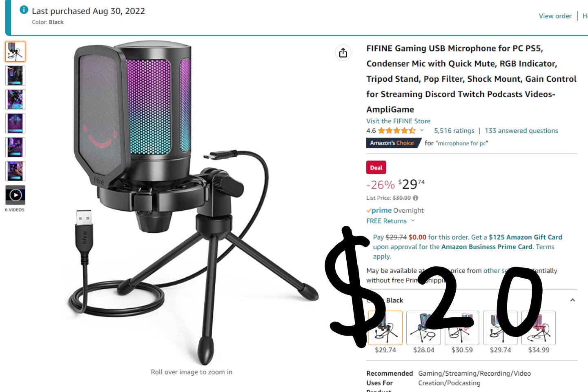
Task: Click the info icon beside Last purchased
Action: (24, 10)
